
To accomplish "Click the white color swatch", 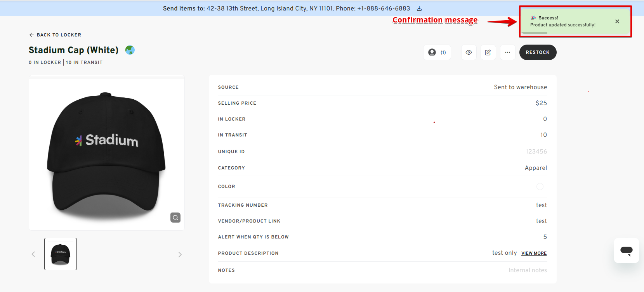I will [x=540, y=187].
